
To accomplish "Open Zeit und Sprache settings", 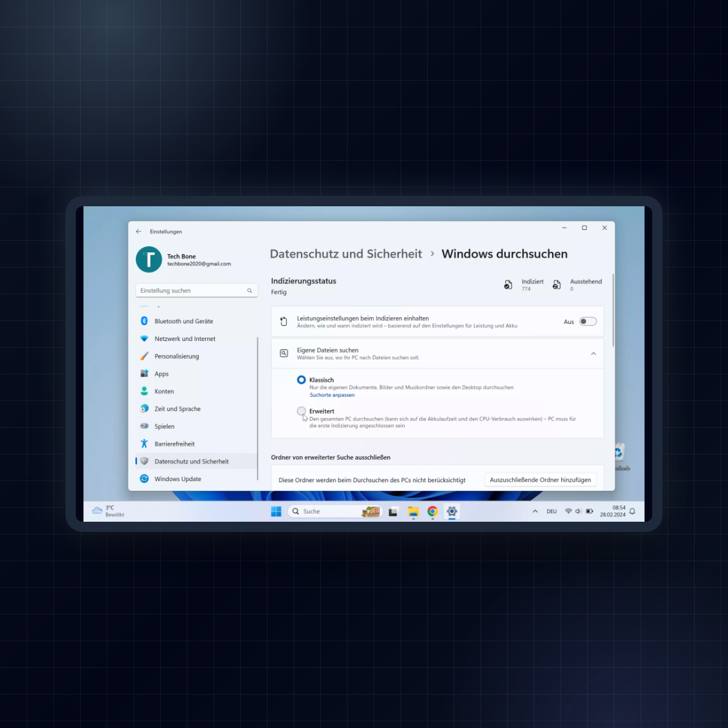I will 196,409.
